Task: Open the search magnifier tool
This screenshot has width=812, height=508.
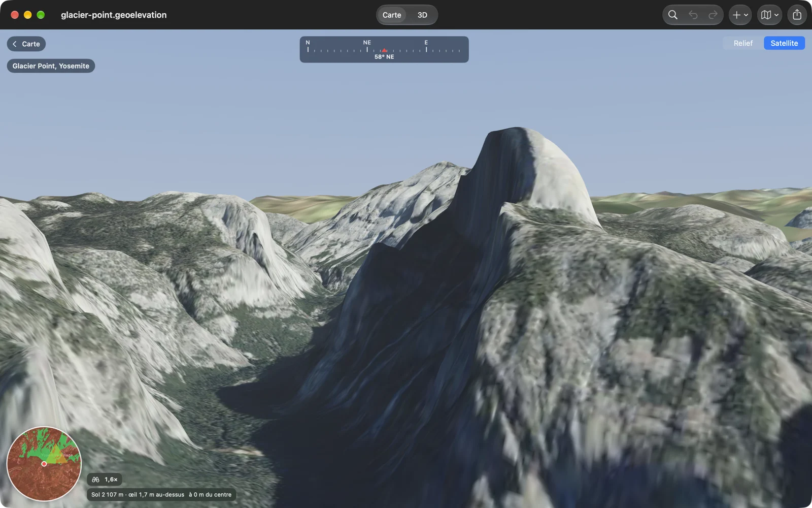Action: [x=673, y=15]
